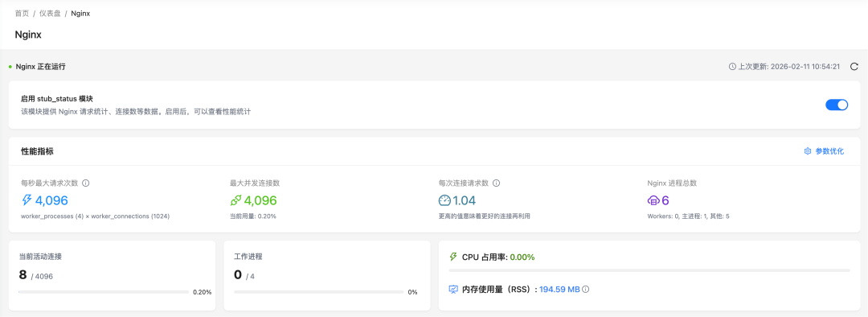
Task: Click the 工作进程 progress bar
Action: (x=318, y=292)
